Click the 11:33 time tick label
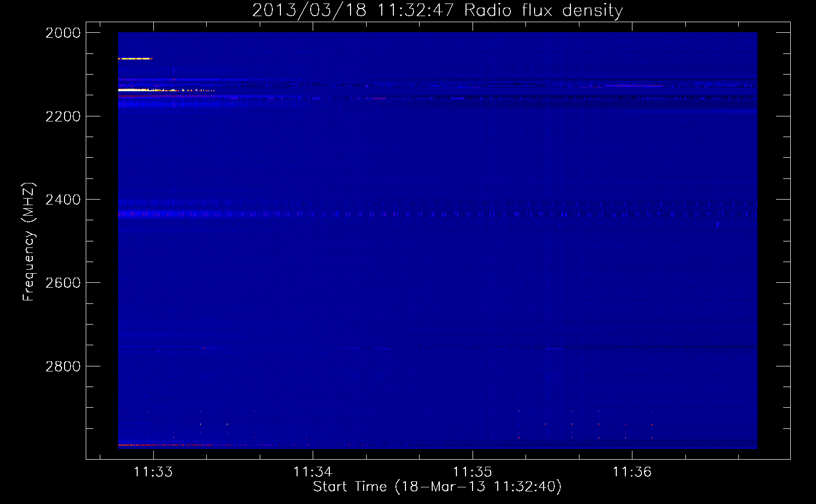816x504 pixels. point(153,472)
